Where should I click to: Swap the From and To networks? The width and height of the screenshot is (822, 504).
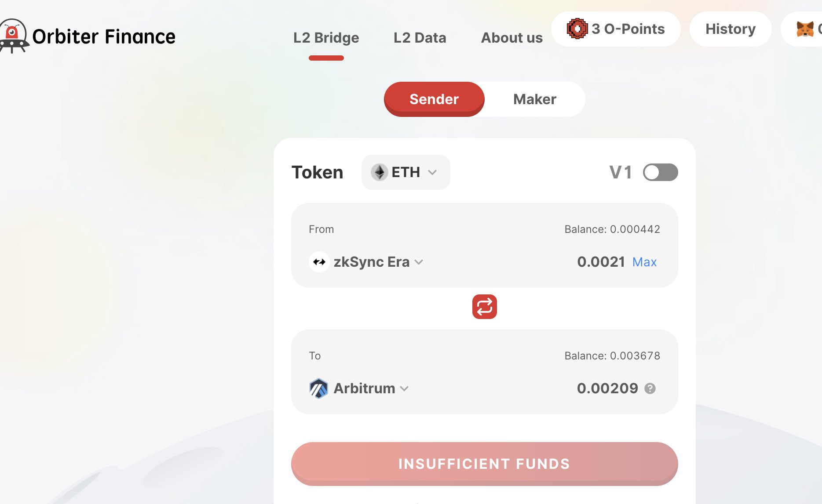(x=484, y=307)
